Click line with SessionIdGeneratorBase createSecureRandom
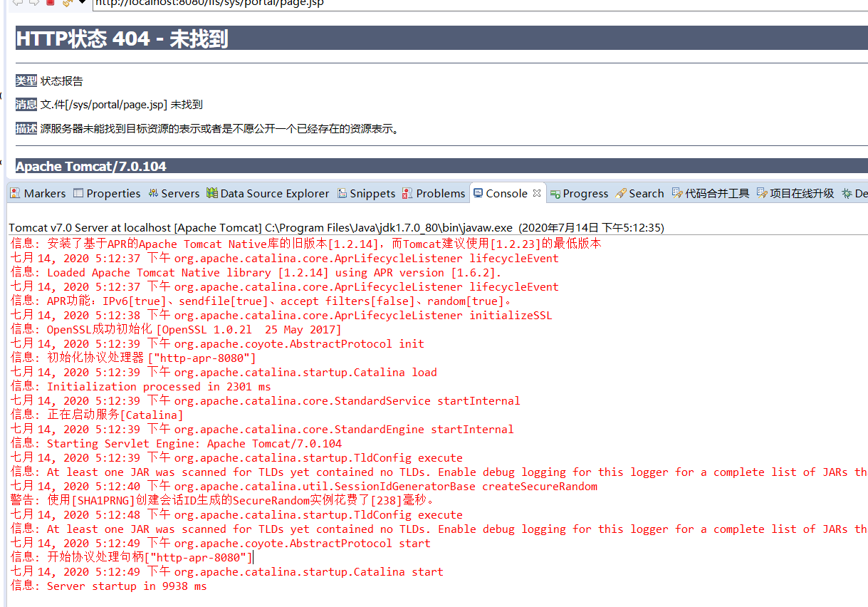 coord(304,486)
